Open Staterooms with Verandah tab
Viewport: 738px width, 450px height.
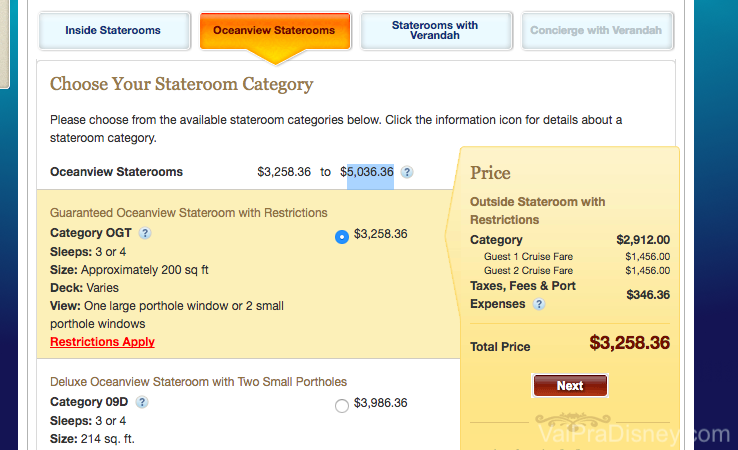pos(436,31)
